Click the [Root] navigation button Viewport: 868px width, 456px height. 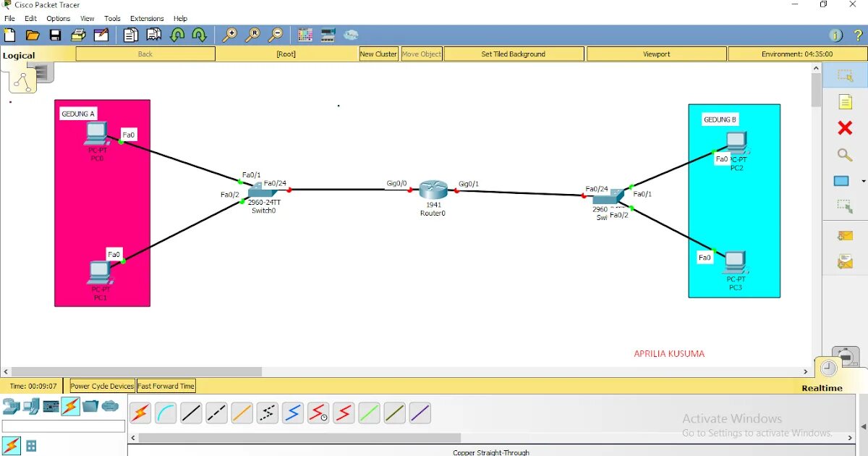point(286,54)
